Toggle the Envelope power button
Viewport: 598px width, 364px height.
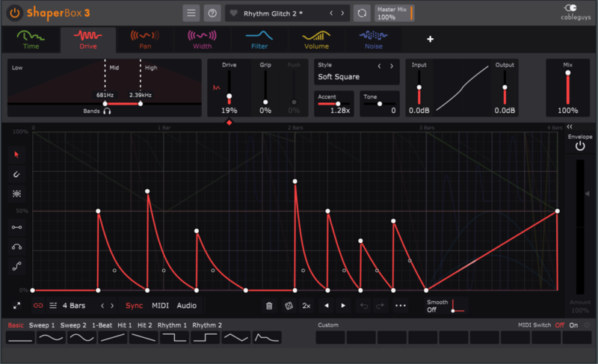pos(580,146)
